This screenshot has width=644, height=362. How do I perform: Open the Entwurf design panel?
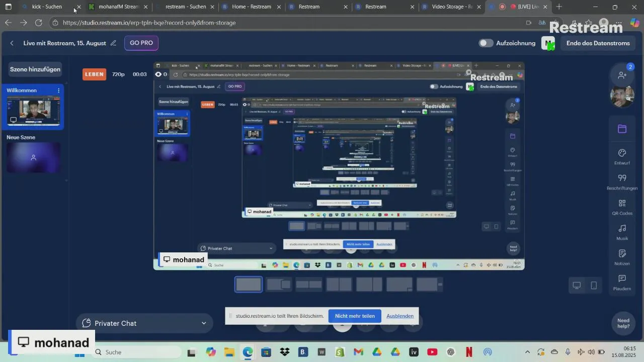[622, 157]
